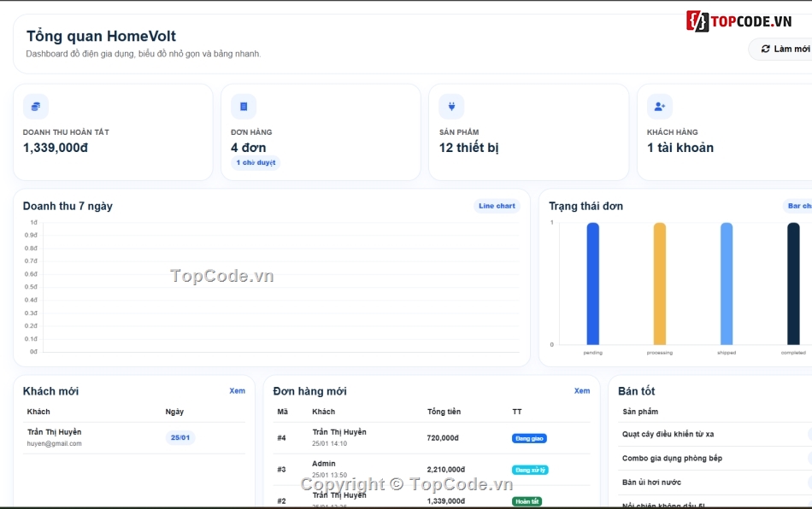Select the pending bar in status chart

tap(593, 284)
